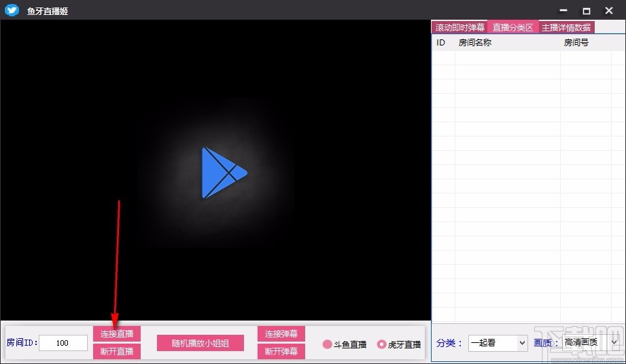626x364 pixels.
Task: Click the 连接直播 button
Action: click(117, 333)
